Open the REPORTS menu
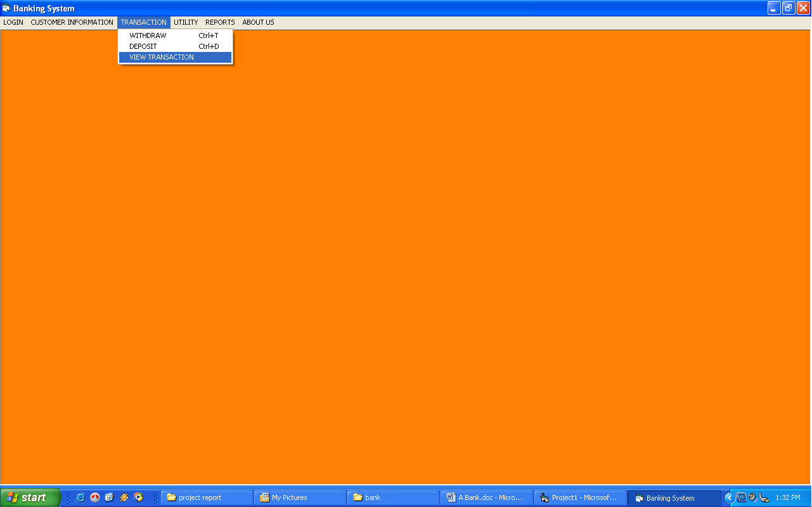This screenshot has width=812, height=507. [219, 22]
